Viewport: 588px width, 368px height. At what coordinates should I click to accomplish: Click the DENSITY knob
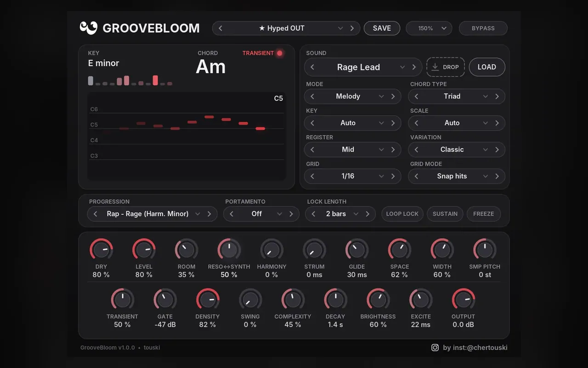[208, 300]
